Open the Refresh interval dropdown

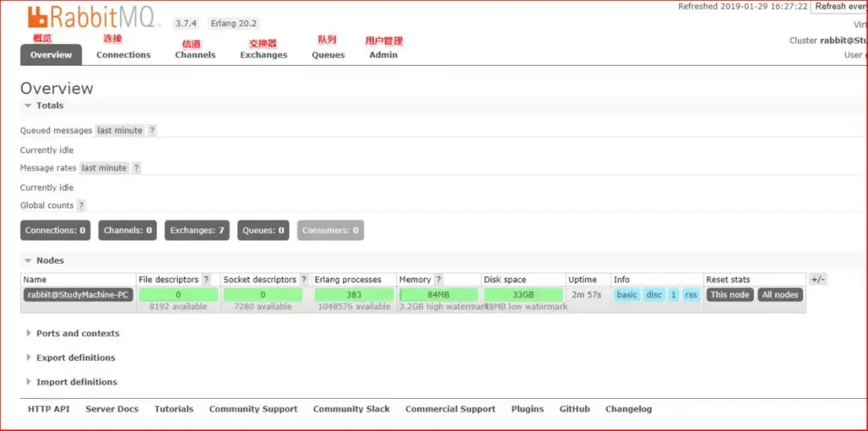[839, 6]
